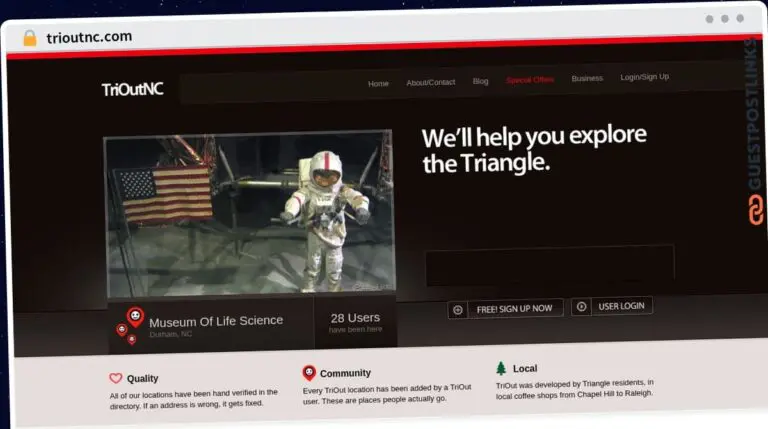Viewport: 768px width, 429px height.
Task: Go to the About/Contact page
Action: click(430, 82)
